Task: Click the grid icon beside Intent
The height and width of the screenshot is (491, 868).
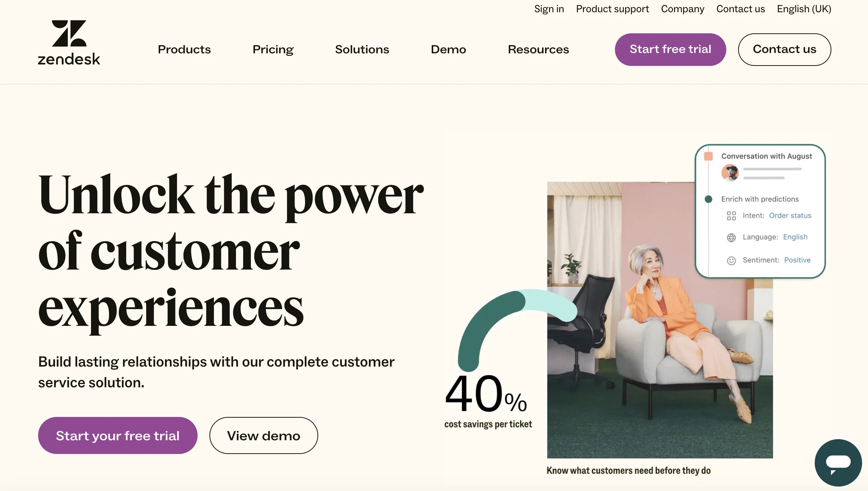Action: (731, 215)
